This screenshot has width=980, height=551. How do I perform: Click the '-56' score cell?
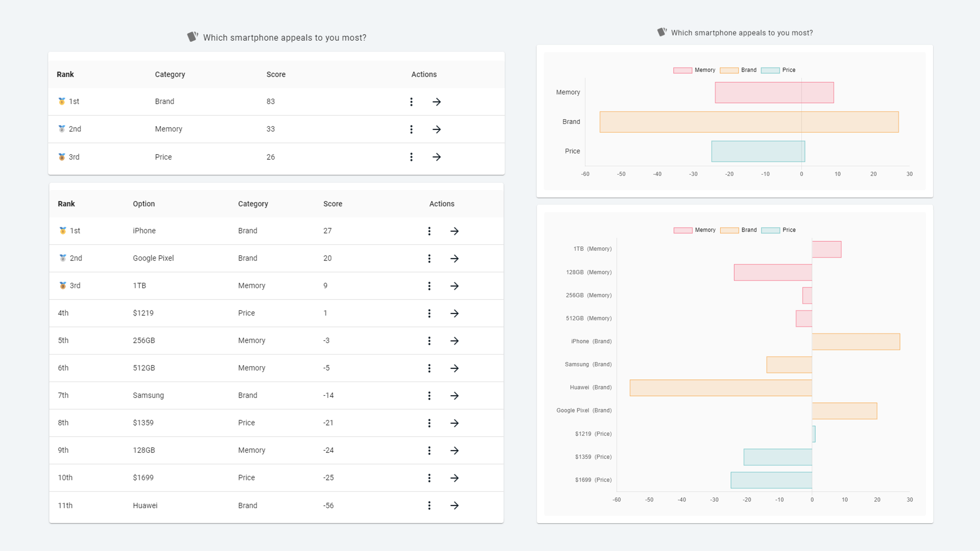[328, 506]
